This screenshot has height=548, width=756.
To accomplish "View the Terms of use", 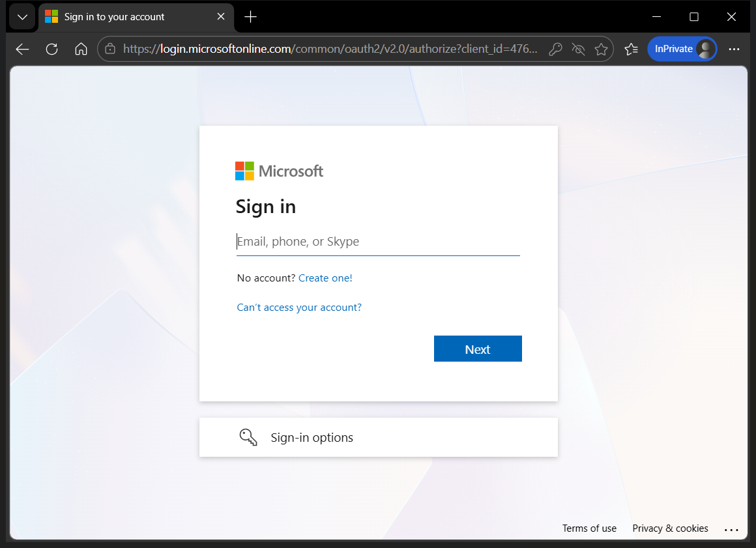I will pyautogui.click(x=589, y=528).
